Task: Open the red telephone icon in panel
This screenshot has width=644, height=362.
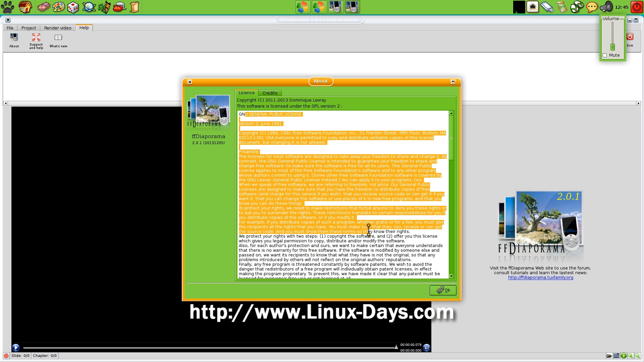Action: click(x=119, y=7)
